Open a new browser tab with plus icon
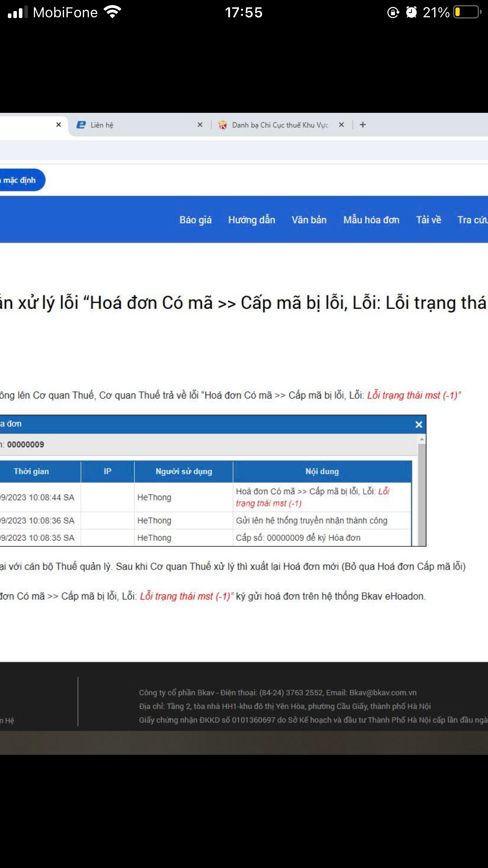Image resolution: width=488 pixels, height=868 pixels. pyautogui.click(x=363, y=125)
